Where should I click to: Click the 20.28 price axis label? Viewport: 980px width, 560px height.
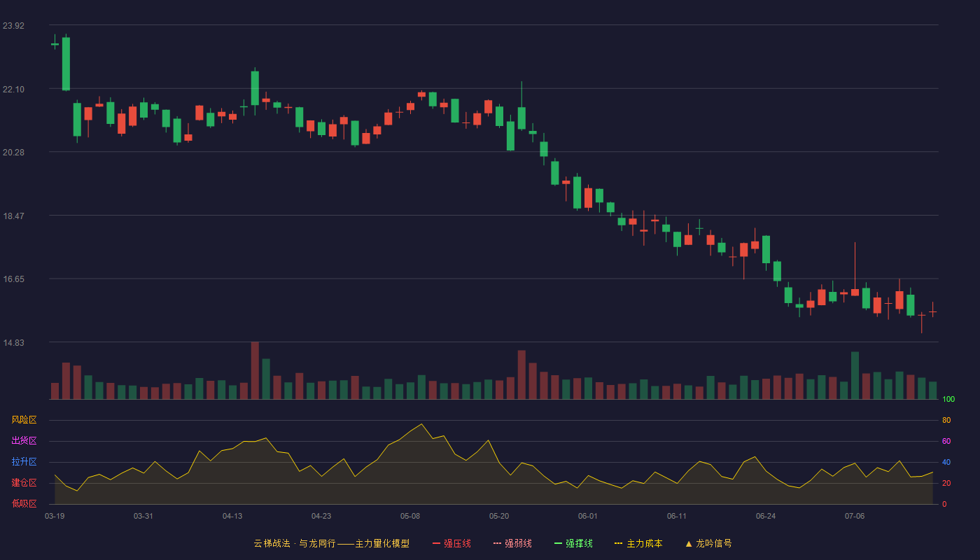click(x=13, y=153)
